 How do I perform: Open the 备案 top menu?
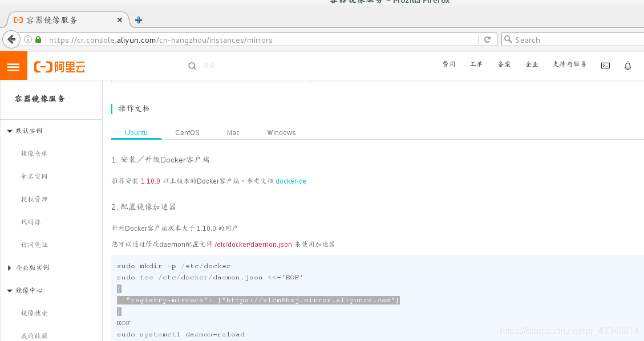(x=504, y=64)
